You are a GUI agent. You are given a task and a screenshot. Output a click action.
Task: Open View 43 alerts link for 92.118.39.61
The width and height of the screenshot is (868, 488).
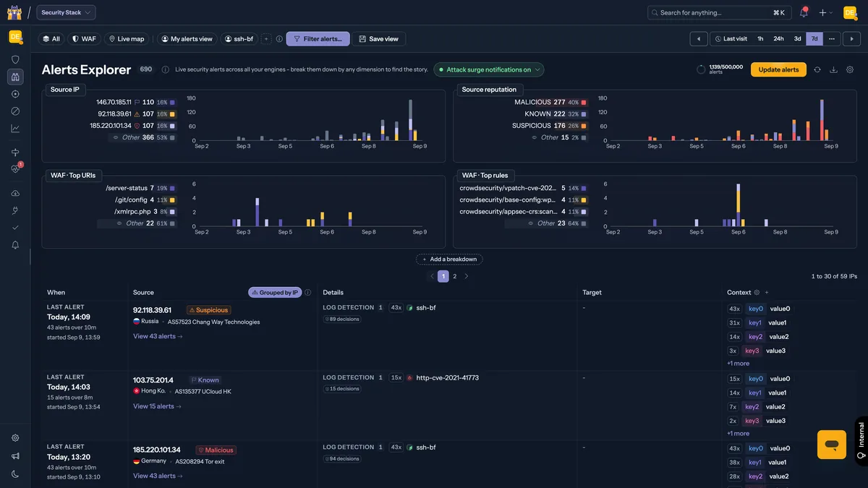[158, 336]
